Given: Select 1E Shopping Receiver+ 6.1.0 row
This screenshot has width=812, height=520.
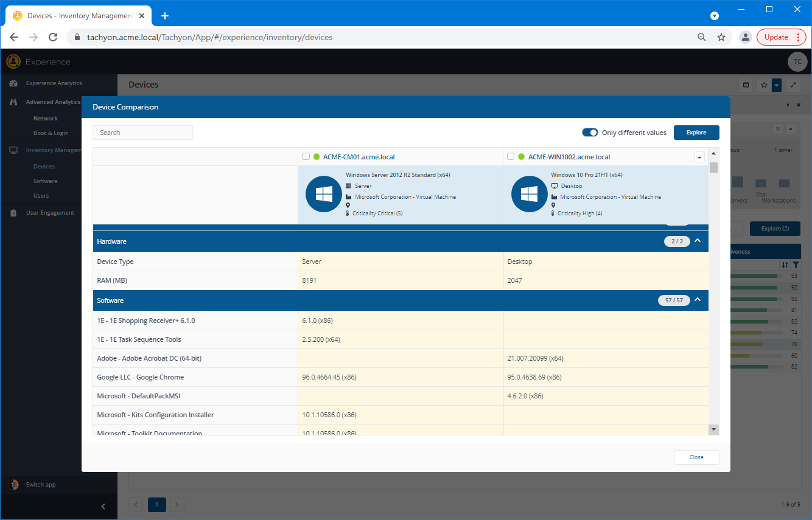Looking at the screenshot, I should [x=401, y=321].
